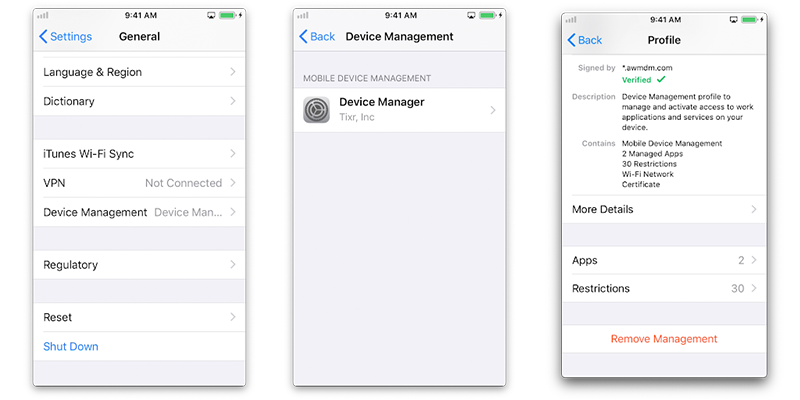The height and width of the screenshot is (400, 800).
Task: Tap 'Tixr, Inc' subtitle text
Action: (357, 117)
